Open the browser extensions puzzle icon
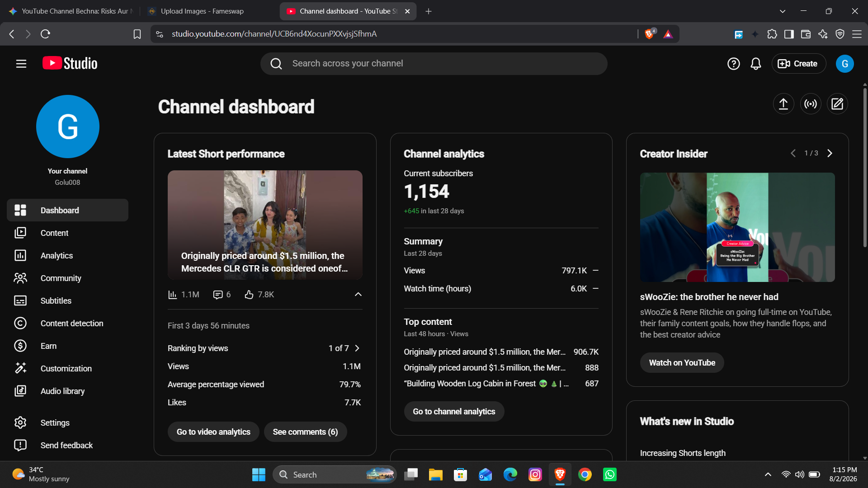 click(x=772, y=34)
